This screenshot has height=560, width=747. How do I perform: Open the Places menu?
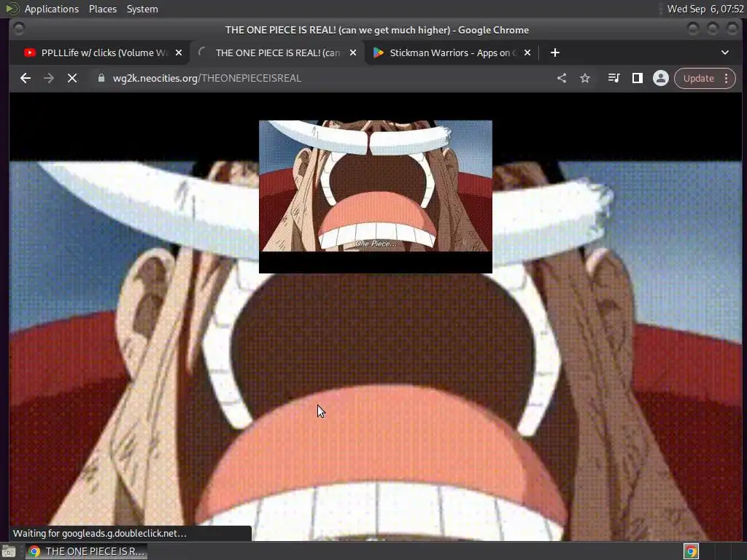click(103, 9)
